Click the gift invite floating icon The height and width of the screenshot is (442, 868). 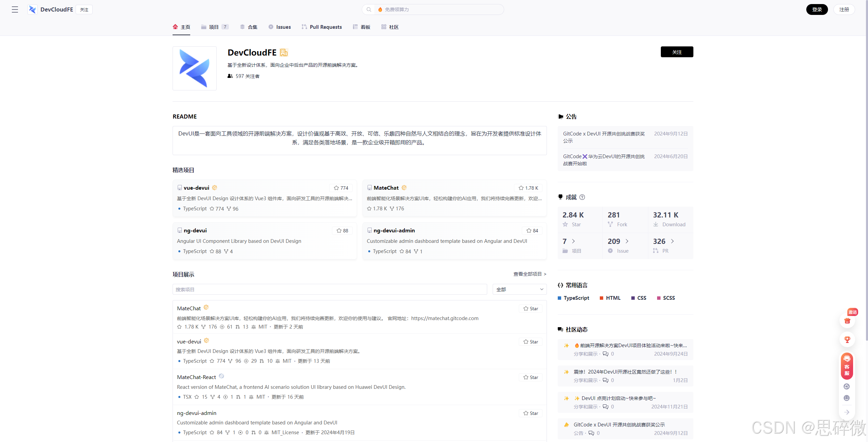(847, 320)
